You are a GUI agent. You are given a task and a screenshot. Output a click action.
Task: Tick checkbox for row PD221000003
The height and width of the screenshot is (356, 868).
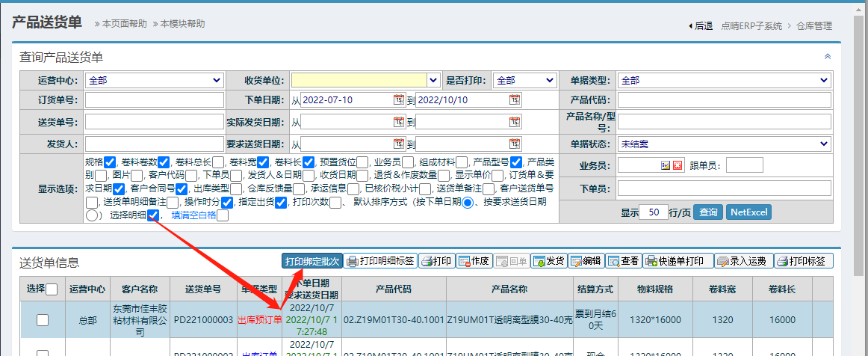pos(42,319)
